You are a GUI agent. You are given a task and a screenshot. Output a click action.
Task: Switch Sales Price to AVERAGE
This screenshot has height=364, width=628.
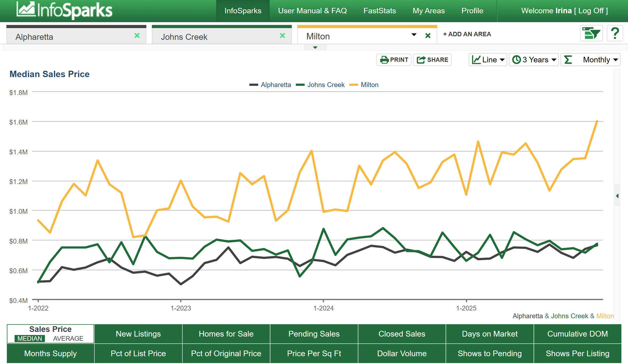[68, 339]
